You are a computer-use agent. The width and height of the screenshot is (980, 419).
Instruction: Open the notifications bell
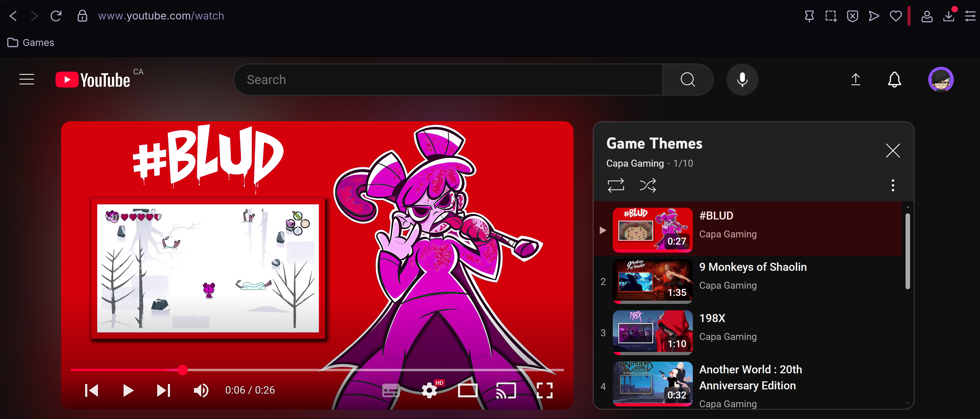pyautogui.click(x=894, y=80)
